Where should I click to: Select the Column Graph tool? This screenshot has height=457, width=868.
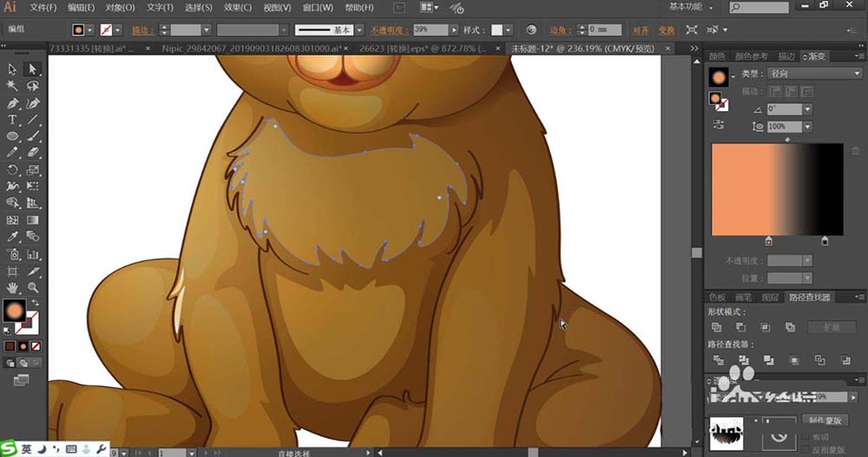click(33, 254)
